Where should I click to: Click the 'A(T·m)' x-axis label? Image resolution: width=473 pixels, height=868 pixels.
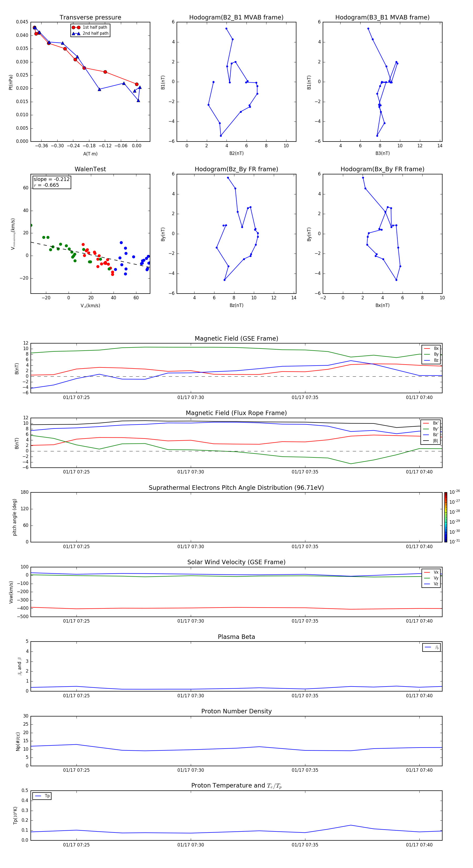tap(90, 154)
